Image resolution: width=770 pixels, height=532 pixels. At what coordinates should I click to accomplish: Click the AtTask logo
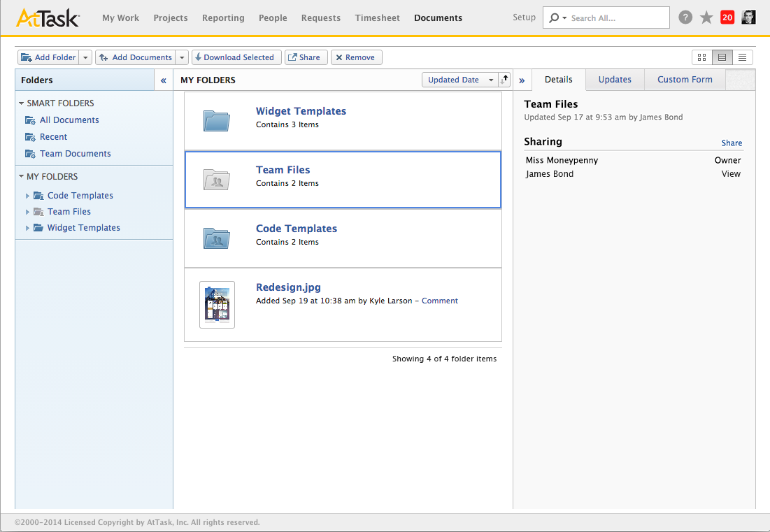pyautogui.click(x=48, y=17)
